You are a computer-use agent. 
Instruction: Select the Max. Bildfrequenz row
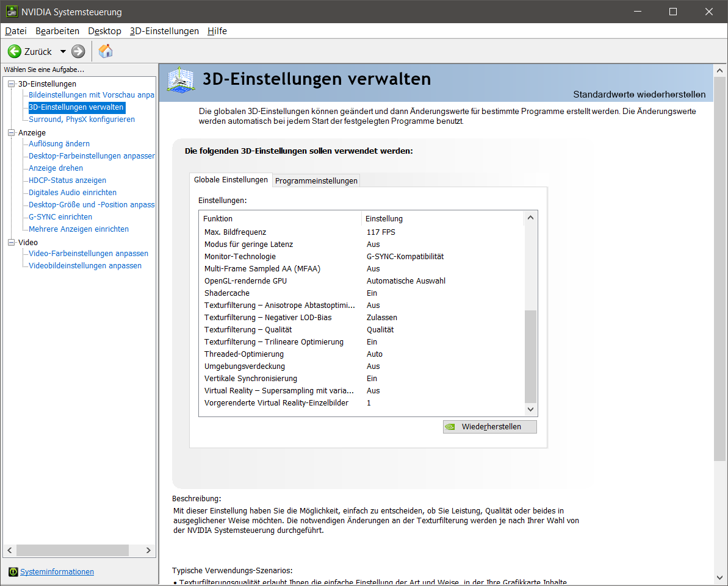(x=362, y=232)
